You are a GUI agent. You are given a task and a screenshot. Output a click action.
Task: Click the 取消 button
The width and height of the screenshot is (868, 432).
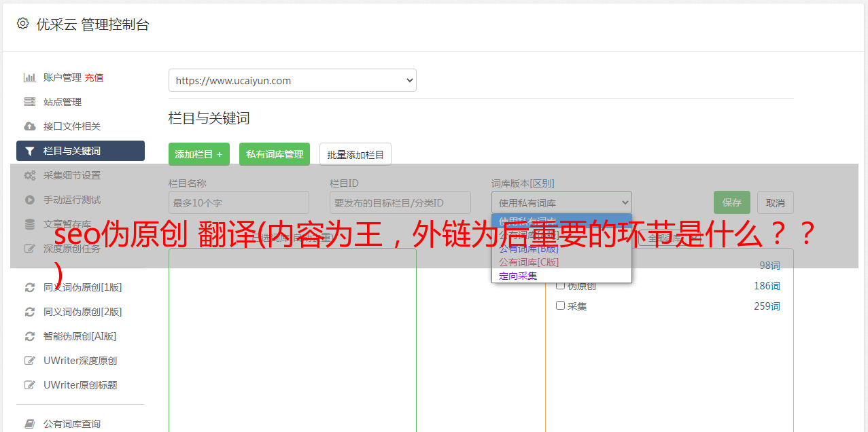(776, 202)
